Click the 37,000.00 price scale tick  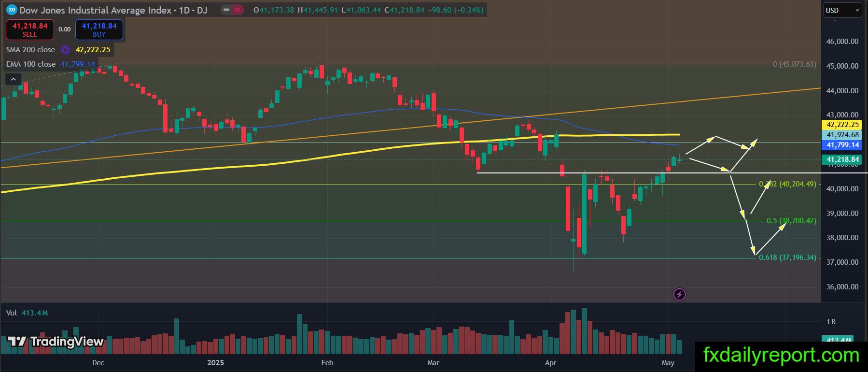842,262
